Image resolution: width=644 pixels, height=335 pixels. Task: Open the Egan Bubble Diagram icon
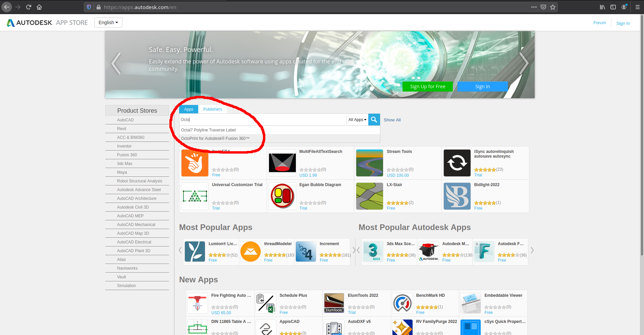(x=282, y=196)
